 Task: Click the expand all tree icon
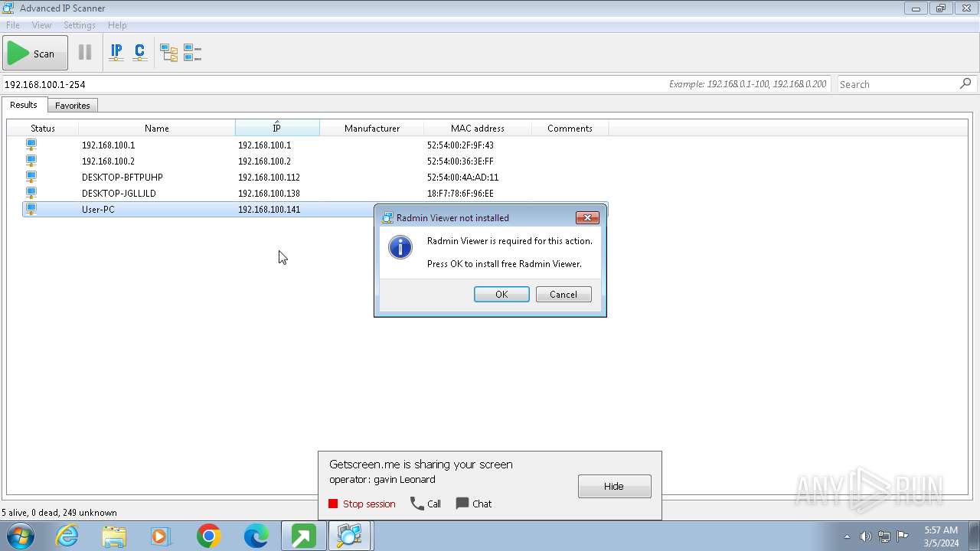click(168, 53)
